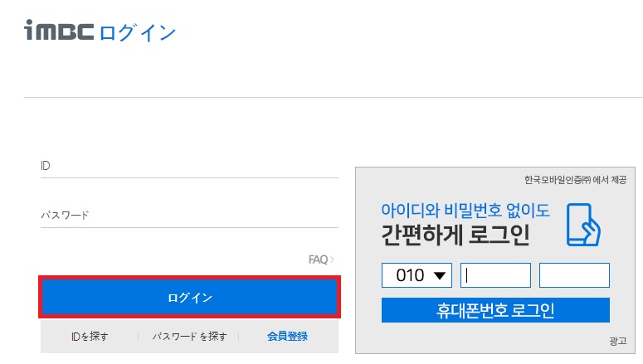Click the パスワードを探す link
This screenshot has height=364, width=643.
coord(189,337)
